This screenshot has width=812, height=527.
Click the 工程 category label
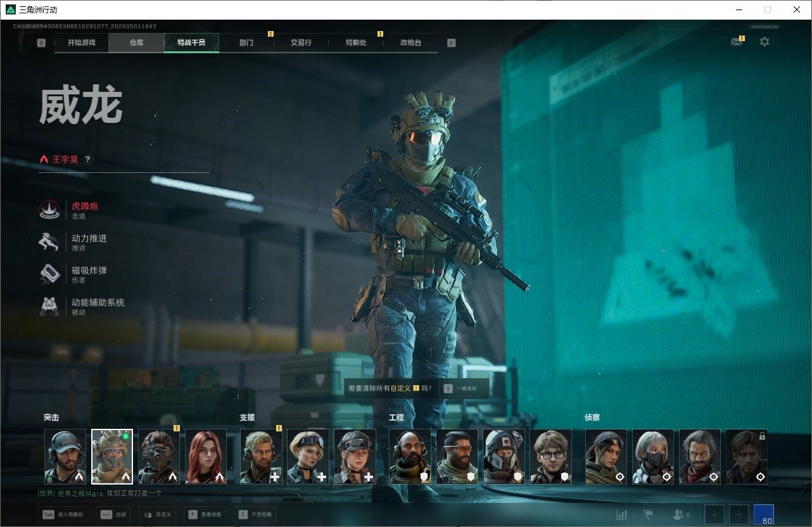396,417
